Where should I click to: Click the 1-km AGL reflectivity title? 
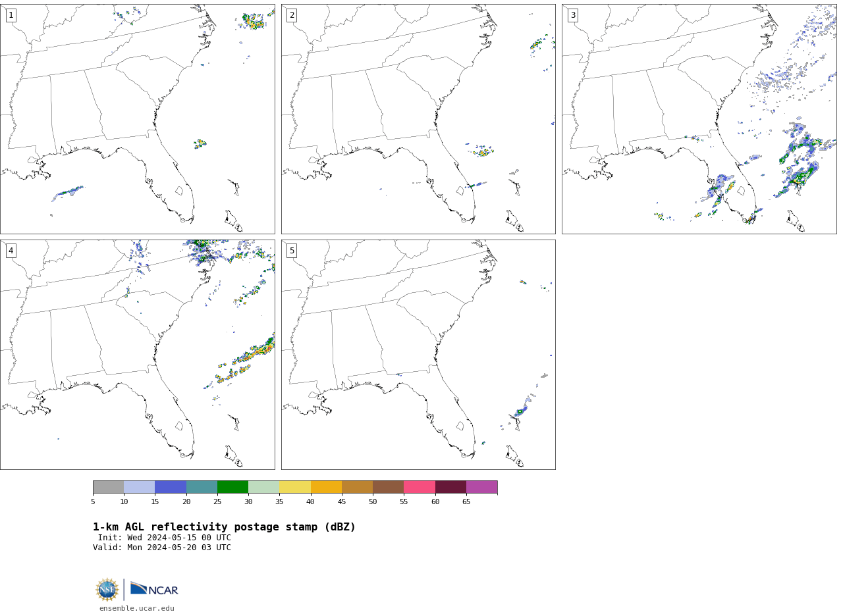coord(224,527)
